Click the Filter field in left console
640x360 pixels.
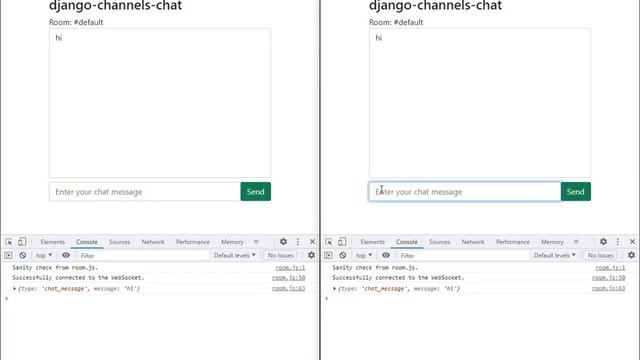143,256
